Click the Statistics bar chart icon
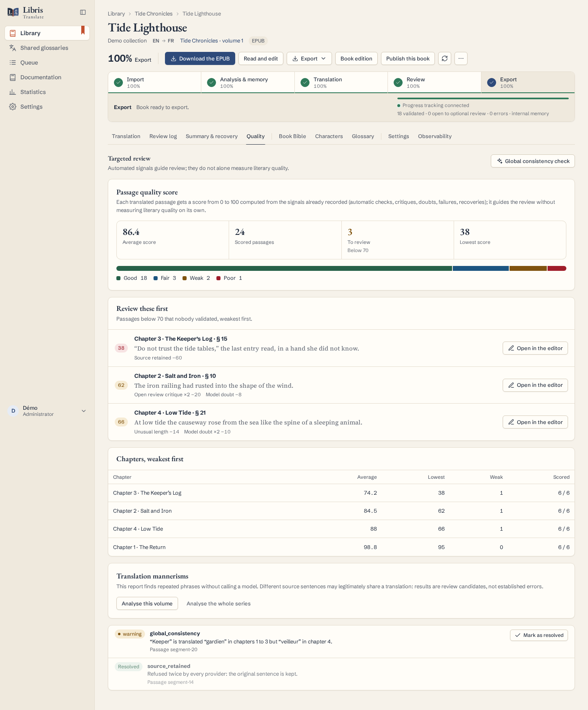 [x=13, y=92]
